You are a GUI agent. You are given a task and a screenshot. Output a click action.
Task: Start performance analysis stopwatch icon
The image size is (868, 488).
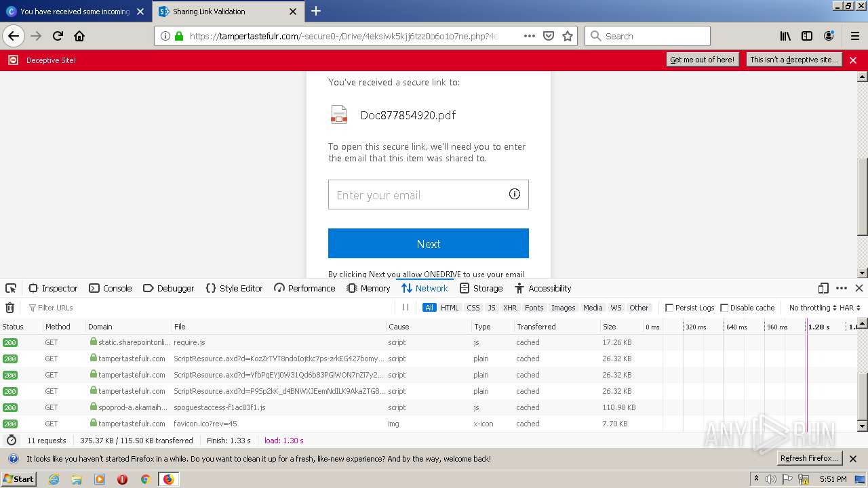click(12, 441)
